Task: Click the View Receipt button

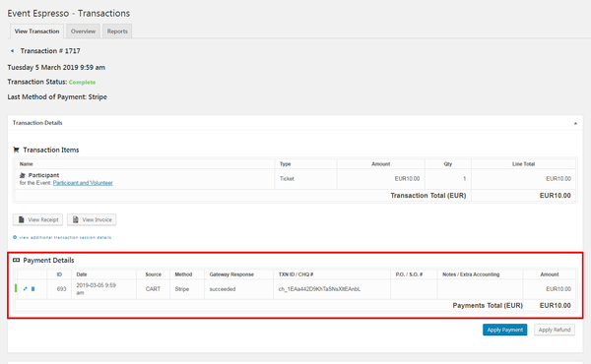Action: click(37, 219)
